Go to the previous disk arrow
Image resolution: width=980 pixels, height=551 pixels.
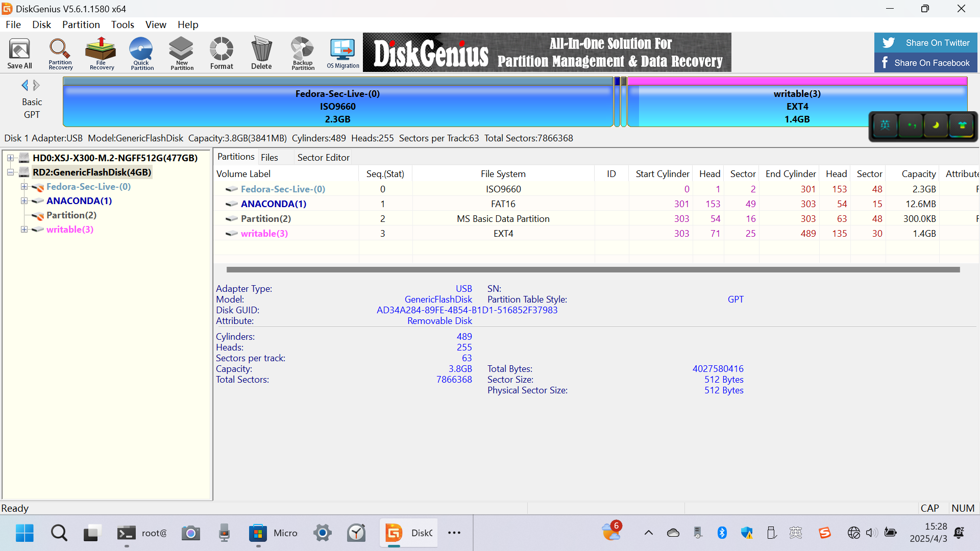point(24,85)
